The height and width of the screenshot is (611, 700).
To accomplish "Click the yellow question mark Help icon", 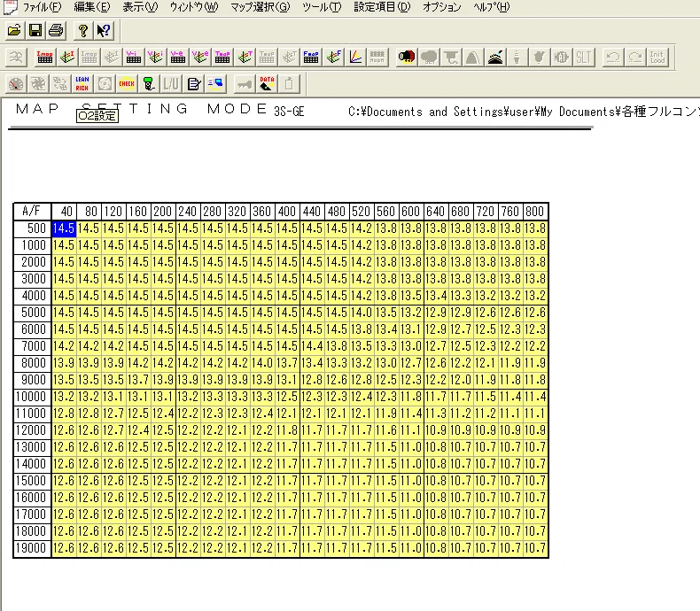I will click(x=82, y=30).
